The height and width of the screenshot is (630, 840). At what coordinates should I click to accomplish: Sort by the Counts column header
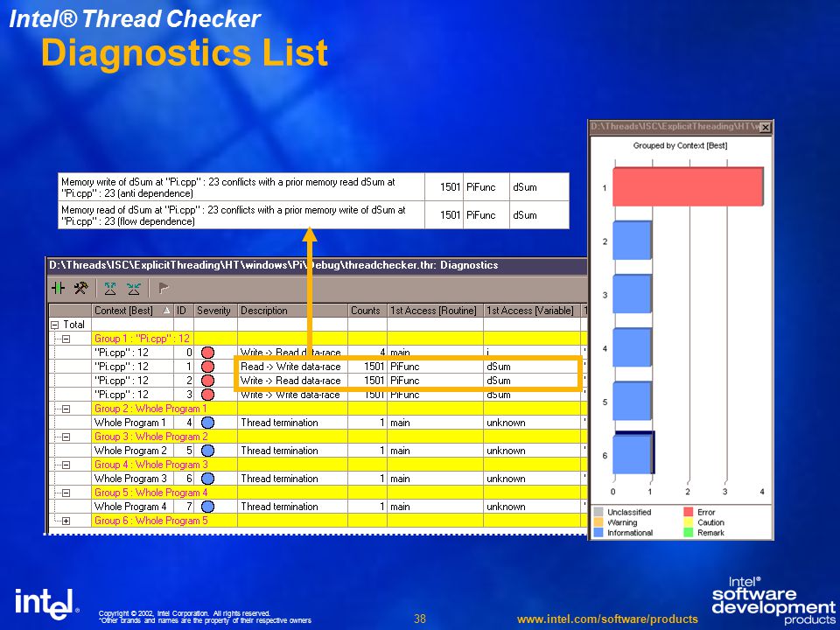(x=367, y=311)
